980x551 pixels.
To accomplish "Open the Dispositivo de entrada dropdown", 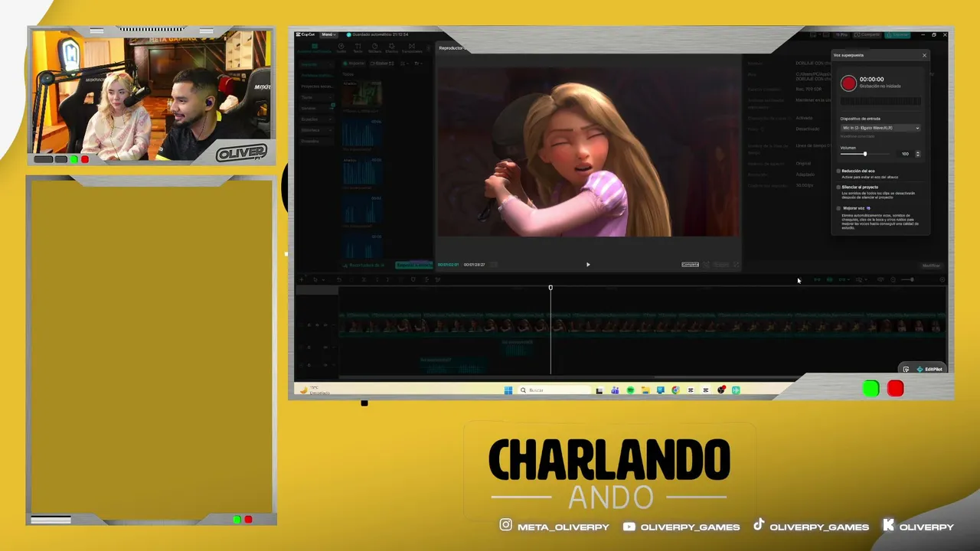I will 880,128.
